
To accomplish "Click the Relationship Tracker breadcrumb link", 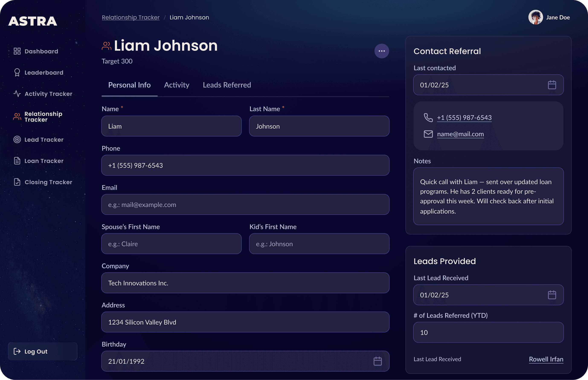I will point(131,17).
